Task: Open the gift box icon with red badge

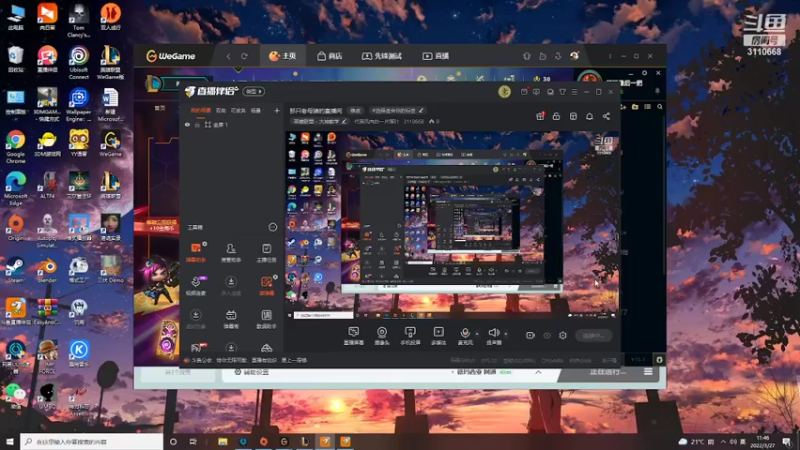Action: click(x=540, y=116)
